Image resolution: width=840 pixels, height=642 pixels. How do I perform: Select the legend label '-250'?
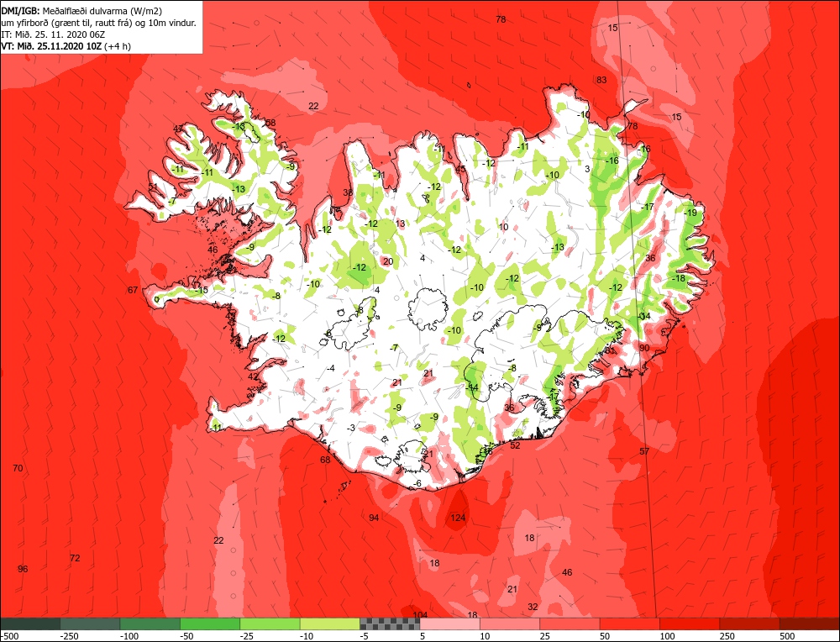(x=70, y=636)
